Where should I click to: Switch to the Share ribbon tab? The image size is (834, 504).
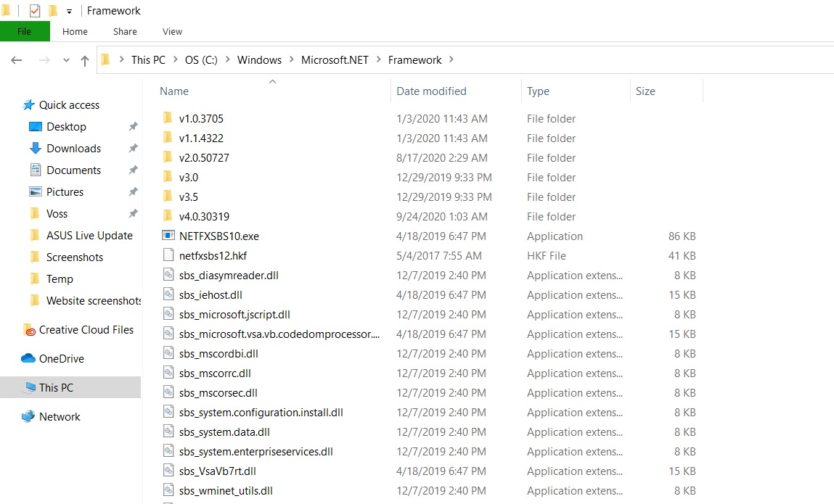[125, 31]
